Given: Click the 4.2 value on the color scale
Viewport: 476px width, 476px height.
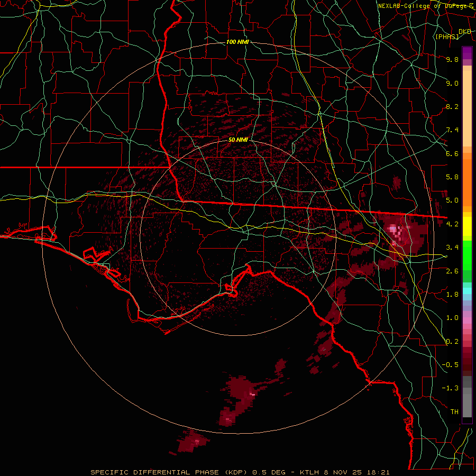Looking at the screenshot, I should click(452, 224).
